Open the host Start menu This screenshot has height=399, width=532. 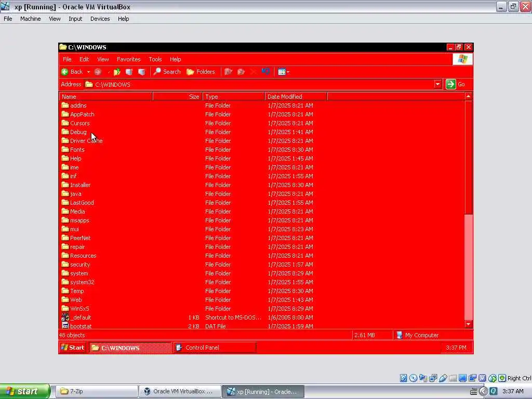pyautogui.click(x=25, y=391)
